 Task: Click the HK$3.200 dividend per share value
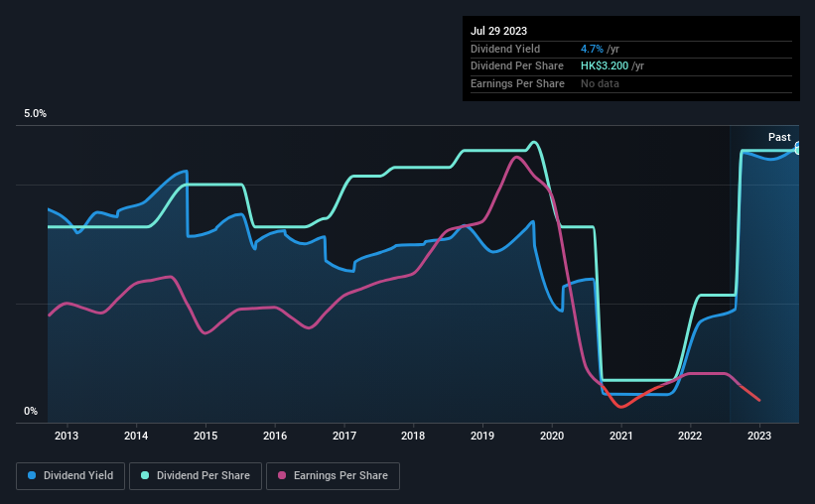605,66
